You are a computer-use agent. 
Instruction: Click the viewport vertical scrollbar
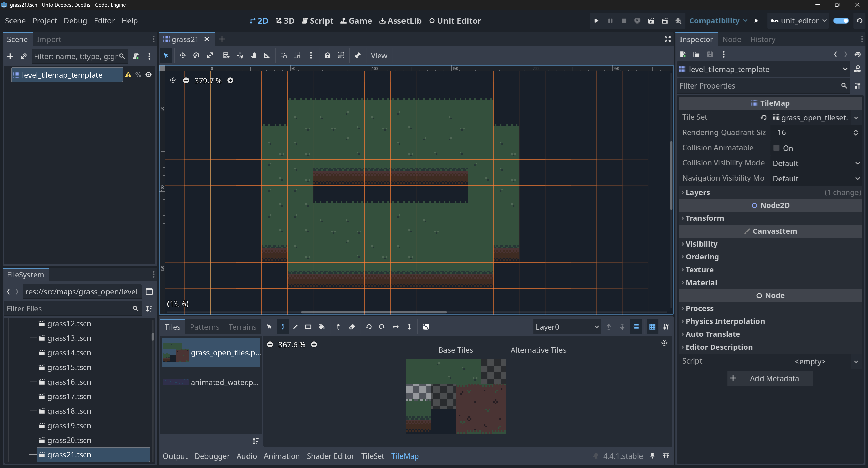671,175
